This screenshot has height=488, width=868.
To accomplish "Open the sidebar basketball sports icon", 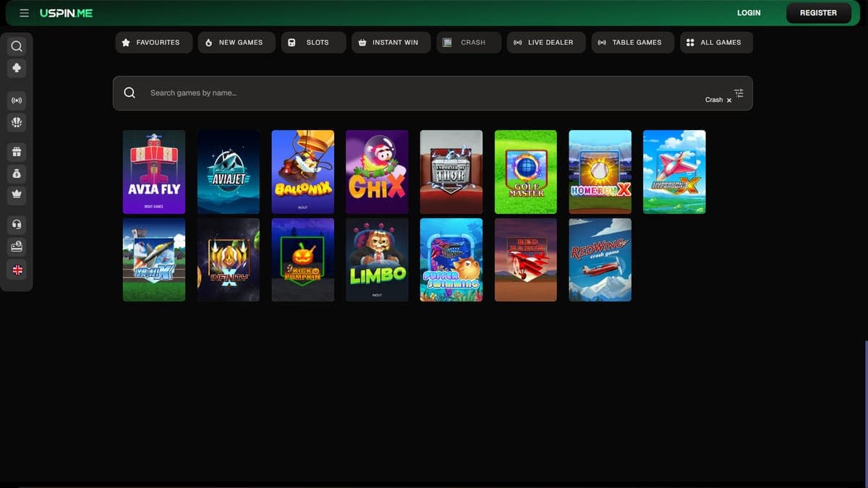I will [x=17, y=122].
